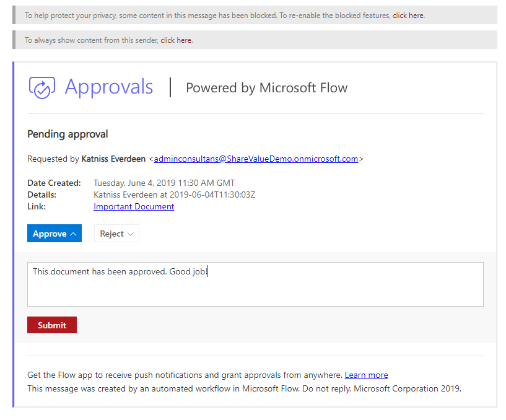The height and width of the screenshot is (420, 506).
Task: Click the Approvals heading text
Action: [x=109, y=87]
